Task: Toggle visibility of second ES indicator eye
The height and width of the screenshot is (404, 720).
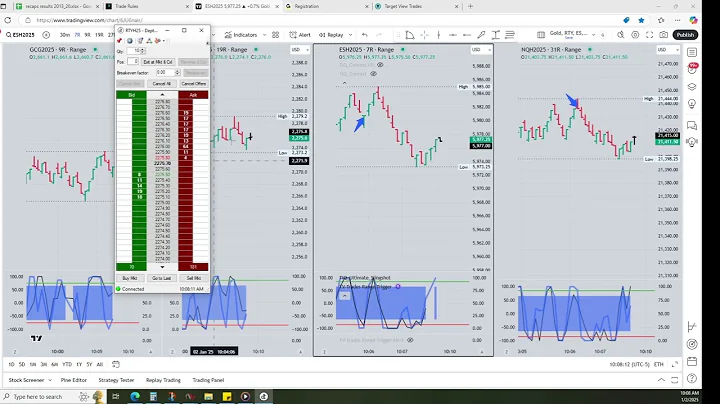Action: tap(374, 73)
